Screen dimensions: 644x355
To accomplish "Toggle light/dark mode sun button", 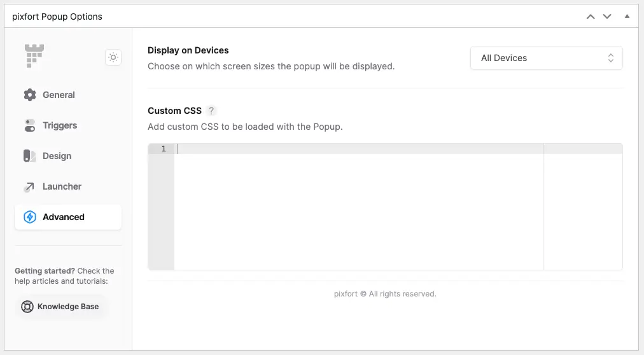I will click(113, 57).
